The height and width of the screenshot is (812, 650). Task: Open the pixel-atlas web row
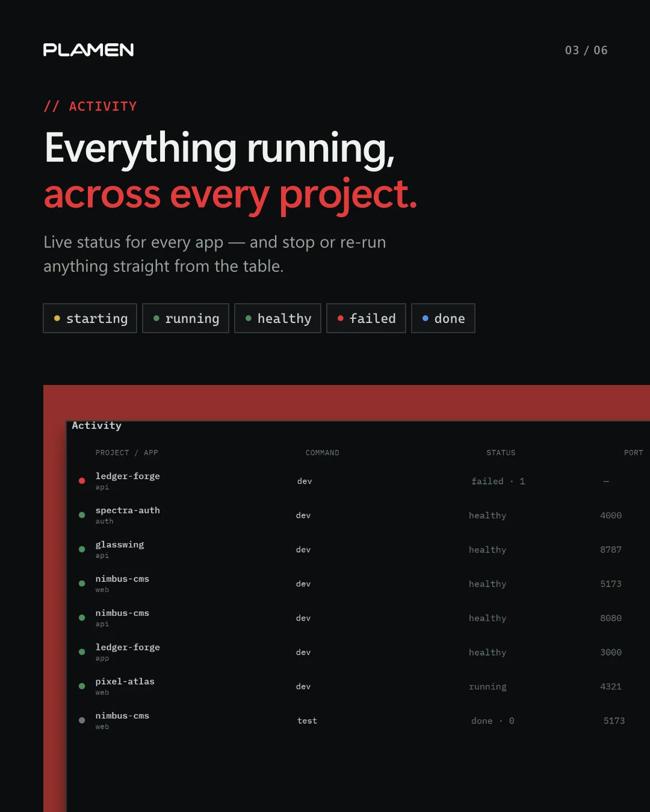point(358,687)
